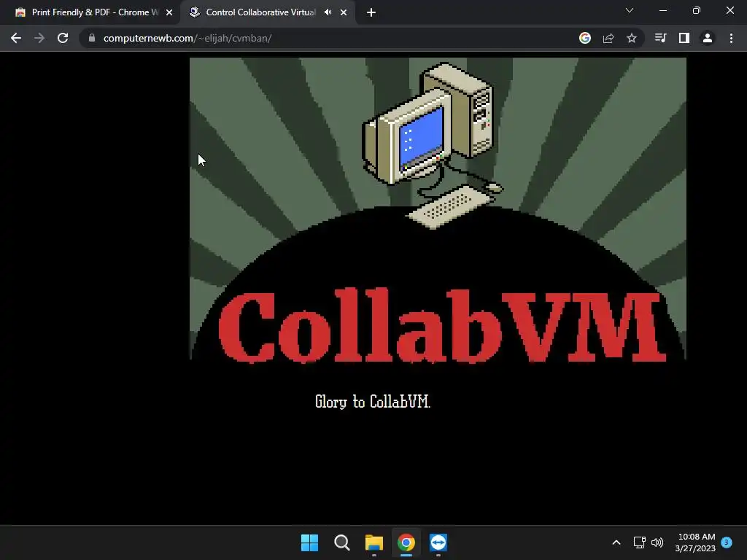
Task: Open Windows taskbar search
Action: (341, 542)
